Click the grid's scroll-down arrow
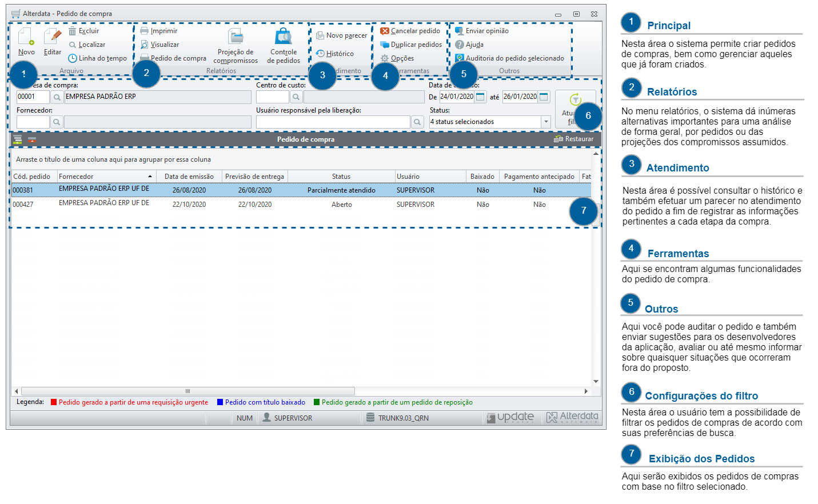818x504 pixels. pyautogui.click(x=596, y=381)
